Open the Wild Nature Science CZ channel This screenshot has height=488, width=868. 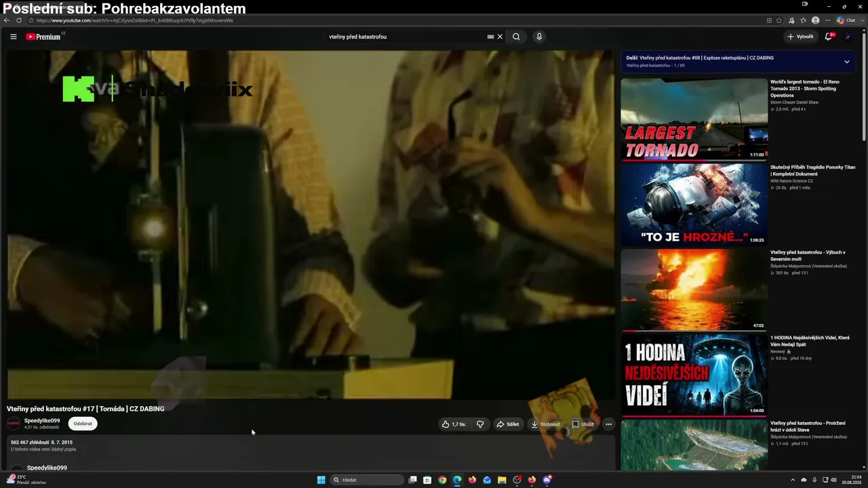(791, 181)
